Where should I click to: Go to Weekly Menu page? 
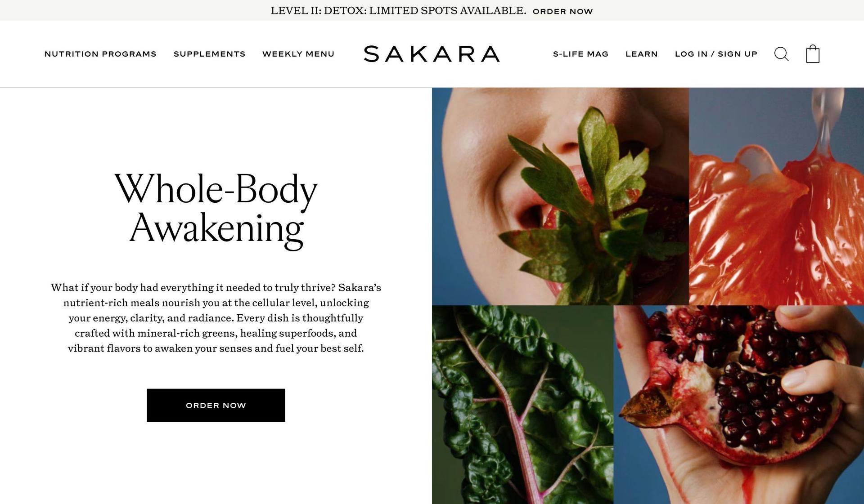(298, 54)
